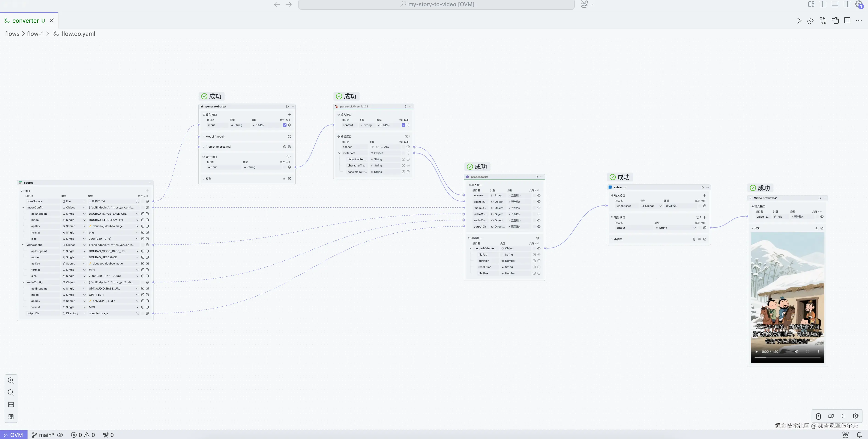Run the generateScript node
This screenshot has height=439, width=868.
(287, 107)
